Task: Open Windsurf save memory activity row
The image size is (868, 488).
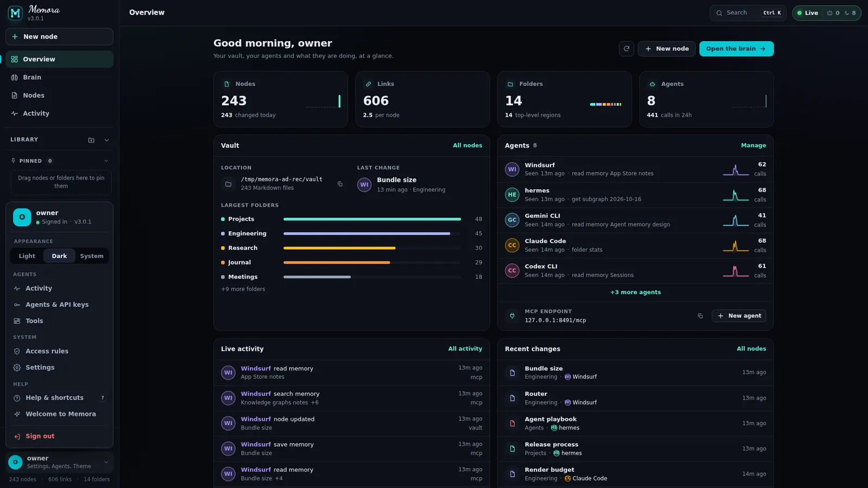Action: click(x=352, y=449)
